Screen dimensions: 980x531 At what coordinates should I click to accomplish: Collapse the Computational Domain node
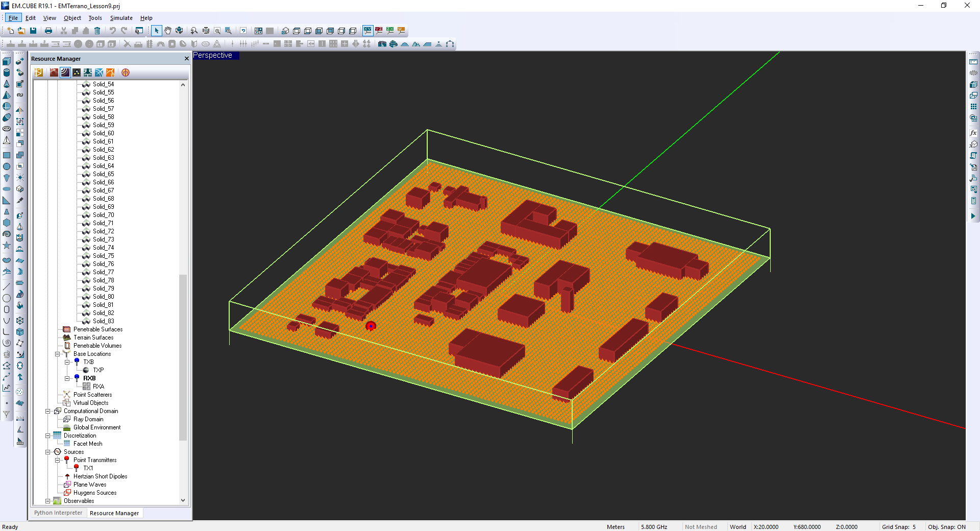pyautogui.click(x=48, y=411)
